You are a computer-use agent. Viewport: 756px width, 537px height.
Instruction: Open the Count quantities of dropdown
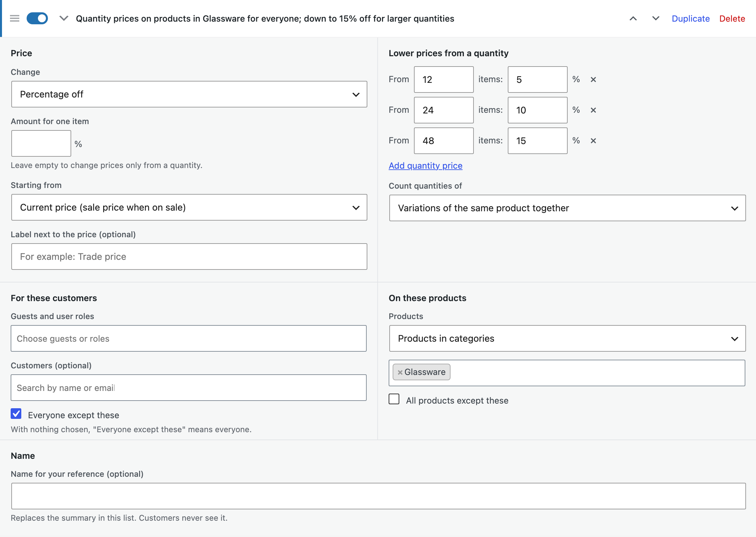pyautogui.click(x=567, y=208)
